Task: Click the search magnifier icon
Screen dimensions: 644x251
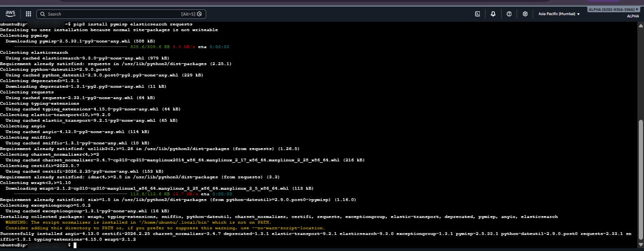Action: coord(42,14)
